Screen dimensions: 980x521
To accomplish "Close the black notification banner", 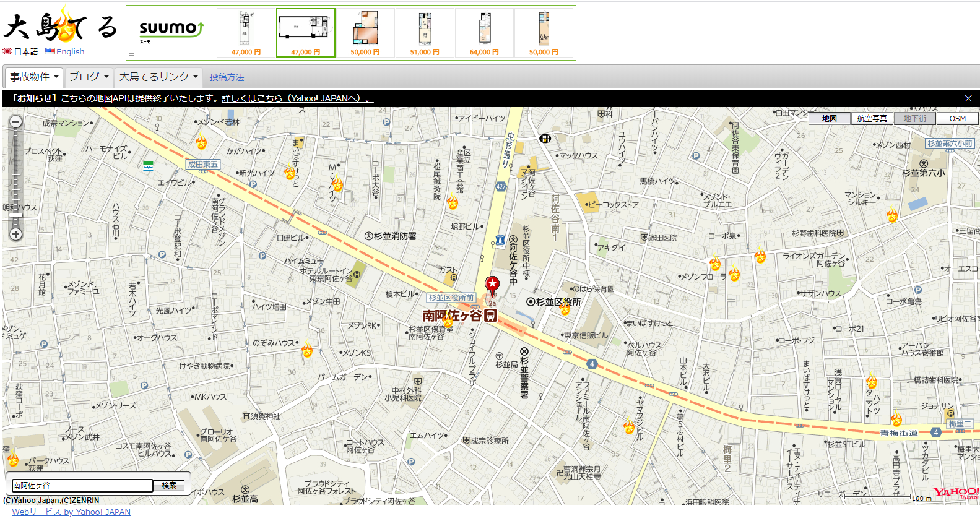I will [x=968, y=98].
